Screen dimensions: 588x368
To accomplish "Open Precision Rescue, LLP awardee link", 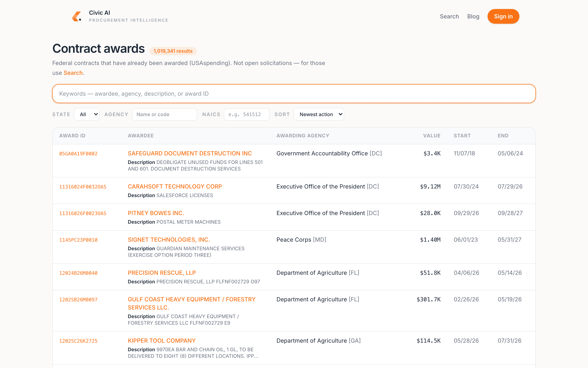I will tap(161, 273).
